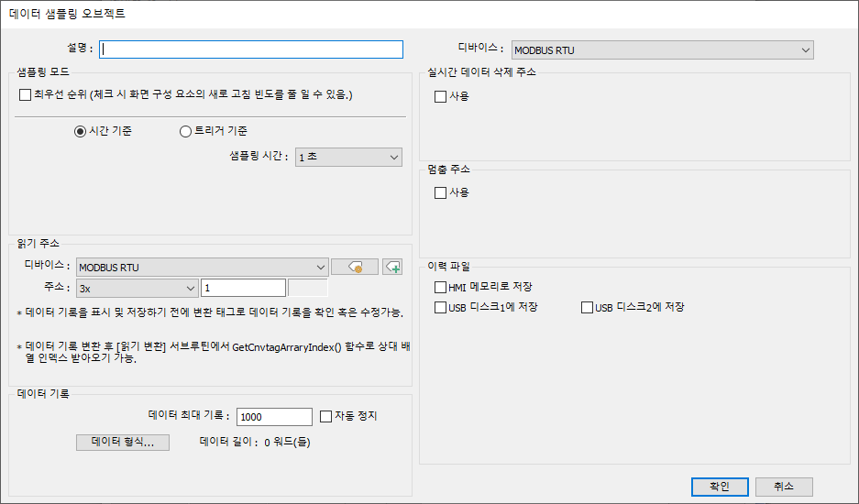This screenshot has height=504, width=859.
Task: Click the add new tag icon
Action: [392, 267]
